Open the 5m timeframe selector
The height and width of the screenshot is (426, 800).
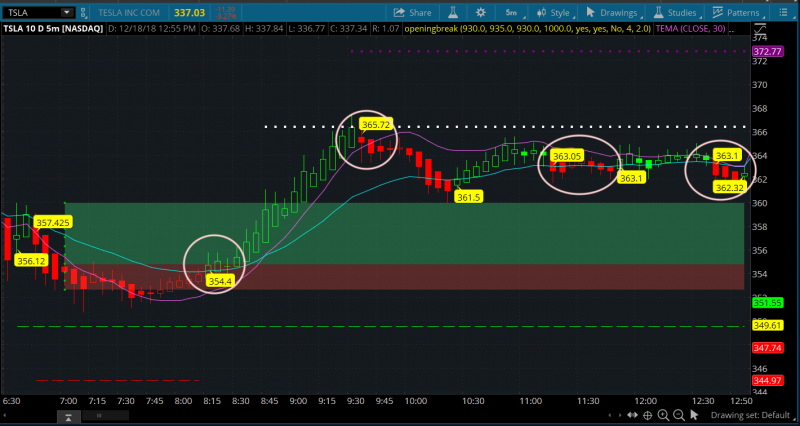pyautogui.click(x=511, y=12)
